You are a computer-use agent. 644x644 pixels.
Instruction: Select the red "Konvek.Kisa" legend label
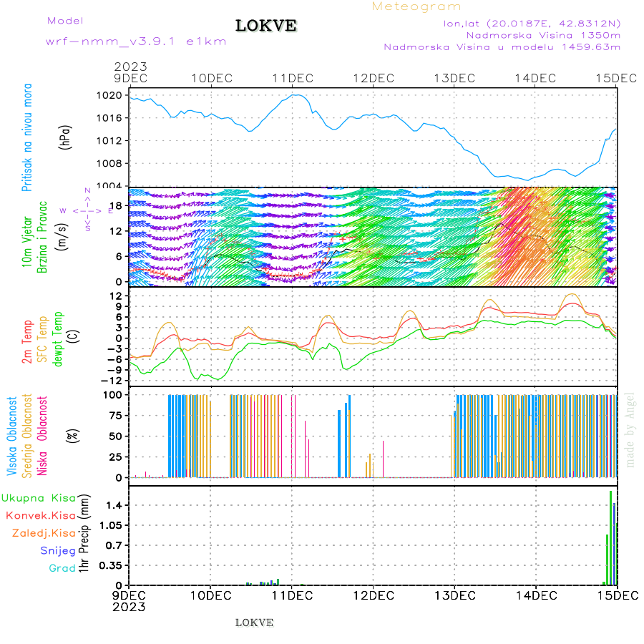[41, 516]
